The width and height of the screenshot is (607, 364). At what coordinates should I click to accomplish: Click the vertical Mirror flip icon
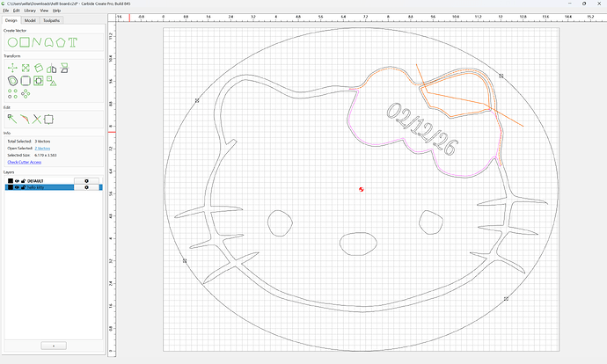pyautogui.click(x=64, y=68)
